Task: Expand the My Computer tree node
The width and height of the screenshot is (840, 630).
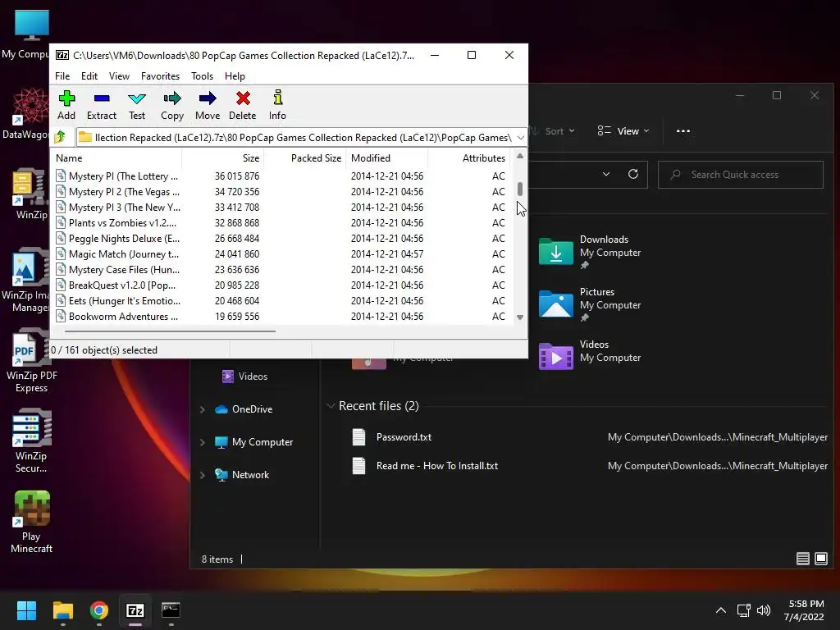Action: click(x=203, y=442)
